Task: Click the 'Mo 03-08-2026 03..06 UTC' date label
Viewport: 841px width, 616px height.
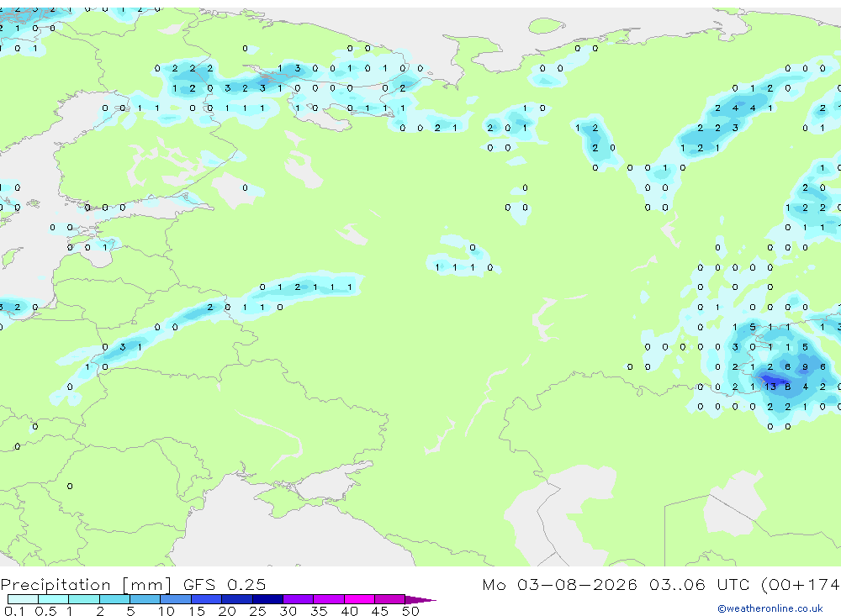Action: pos(616,584)
